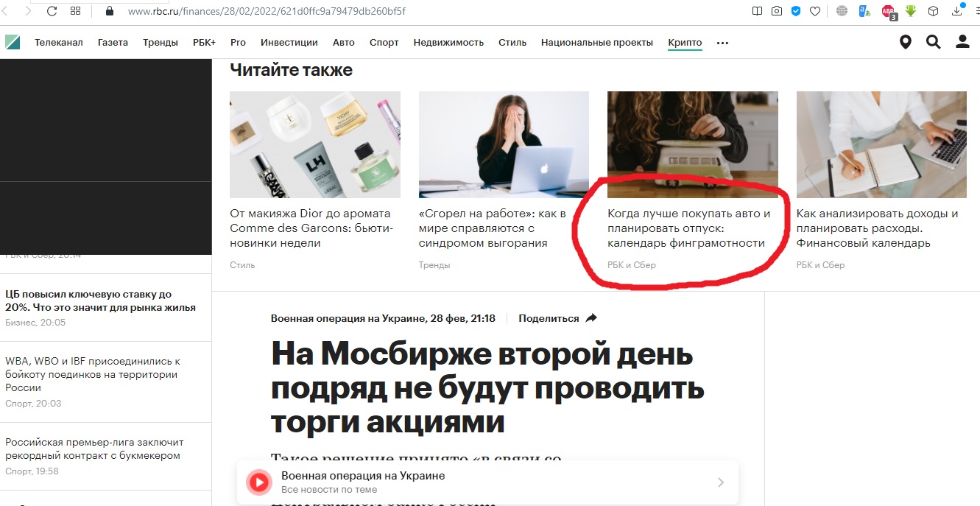This screenshot has width=980, height=506.
Task: Click the cosmetics beauty products thumbnail
Action: click(315, 144)
